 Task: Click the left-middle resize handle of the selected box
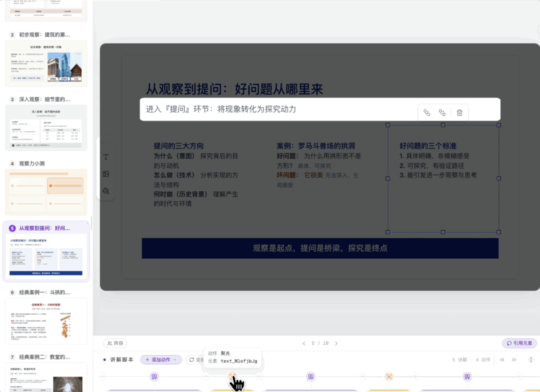[x=388, y=178]
